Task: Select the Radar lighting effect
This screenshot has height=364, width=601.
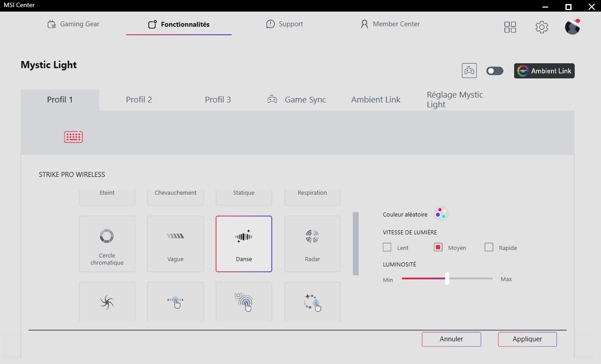Action: tap(312, 244)
